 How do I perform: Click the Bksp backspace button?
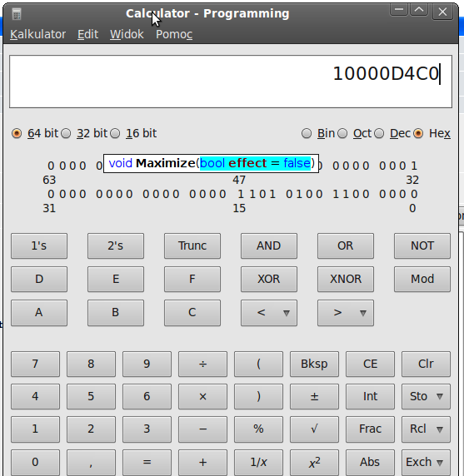[314, 364]
